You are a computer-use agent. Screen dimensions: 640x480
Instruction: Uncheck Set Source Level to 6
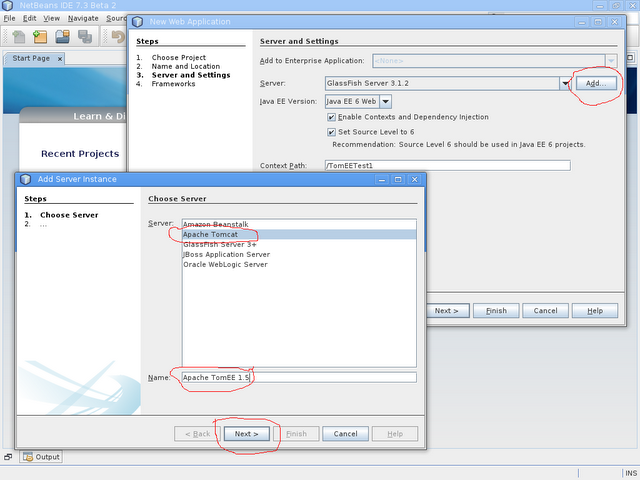[x=331, y=132]
